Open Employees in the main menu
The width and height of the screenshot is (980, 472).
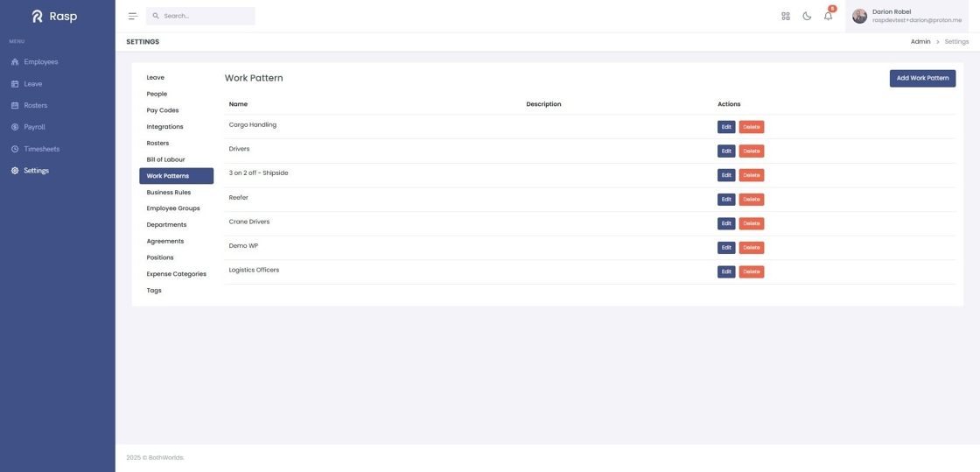[40, 62]
